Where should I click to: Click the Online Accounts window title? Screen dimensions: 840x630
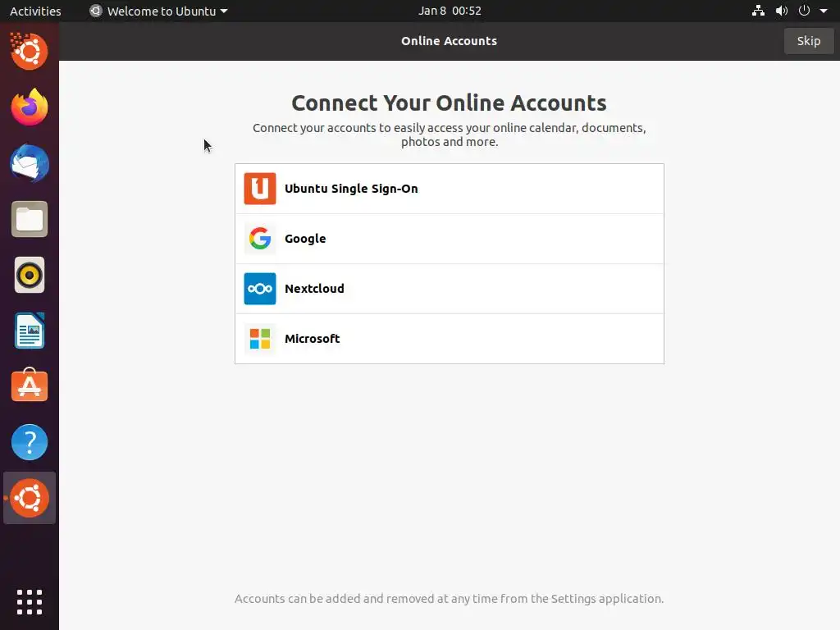pos(449,41)
